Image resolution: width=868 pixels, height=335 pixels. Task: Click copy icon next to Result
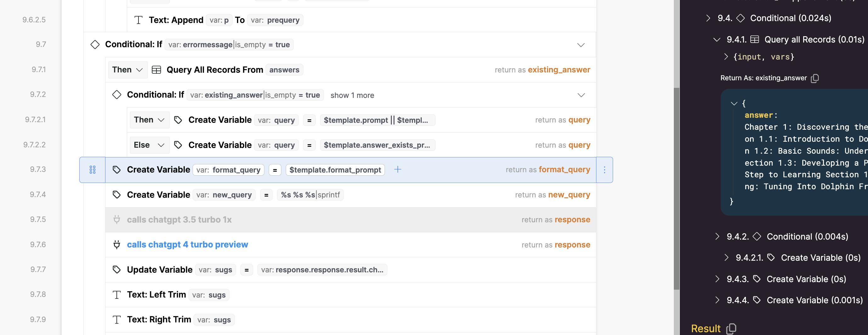point(731,328)
